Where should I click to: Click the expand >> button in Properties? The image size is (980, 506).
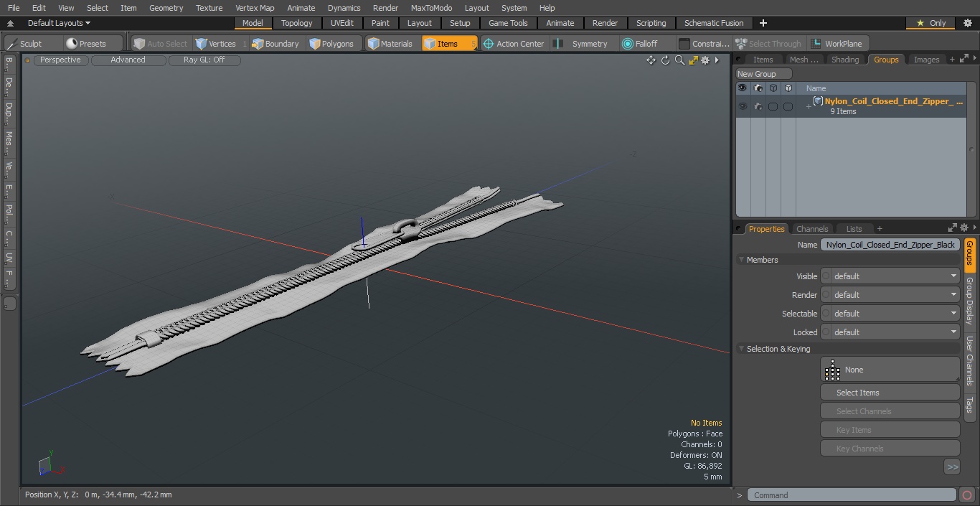[x=952, y=467]
